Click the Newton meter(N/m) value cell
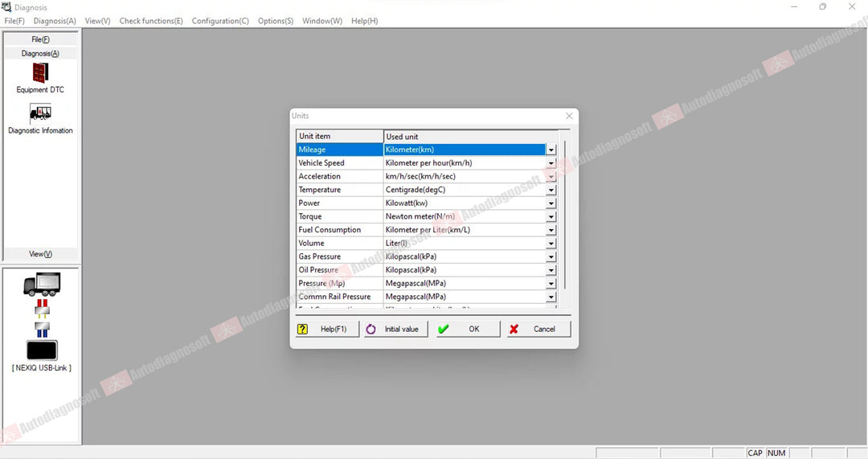868x459 pixels. tap(465, 216)
